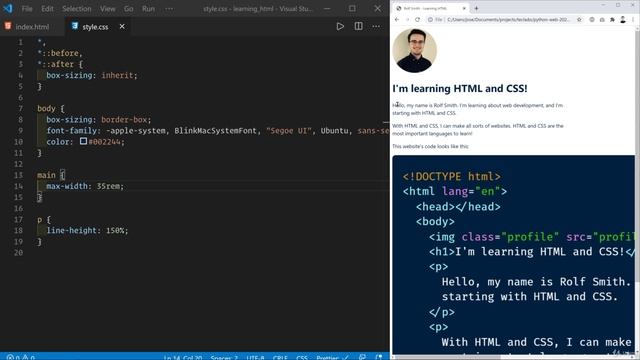The image size is (640, 360).
Task: Select the Rolf Smith browser tab
Action: (x=430, y=8)
